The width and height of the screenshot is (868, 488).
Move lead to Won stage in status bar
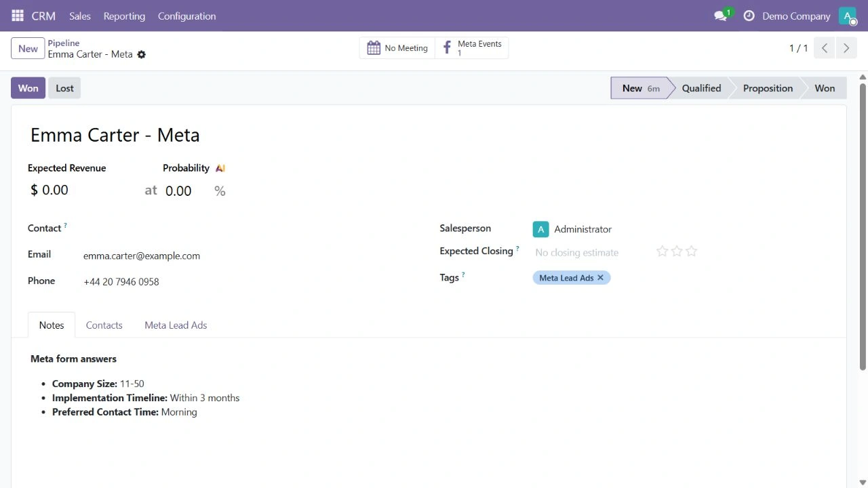[x=825, y=88]
